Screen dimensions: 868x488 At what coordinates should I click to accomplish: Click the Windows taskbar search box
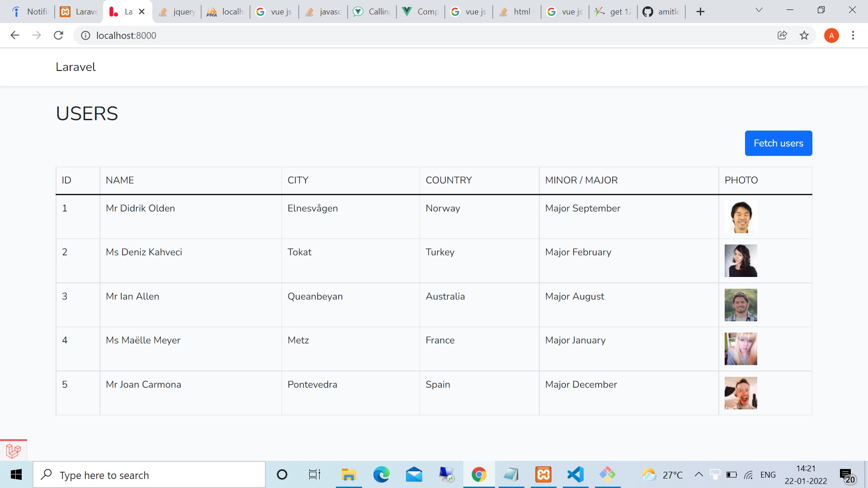[149, 475]
